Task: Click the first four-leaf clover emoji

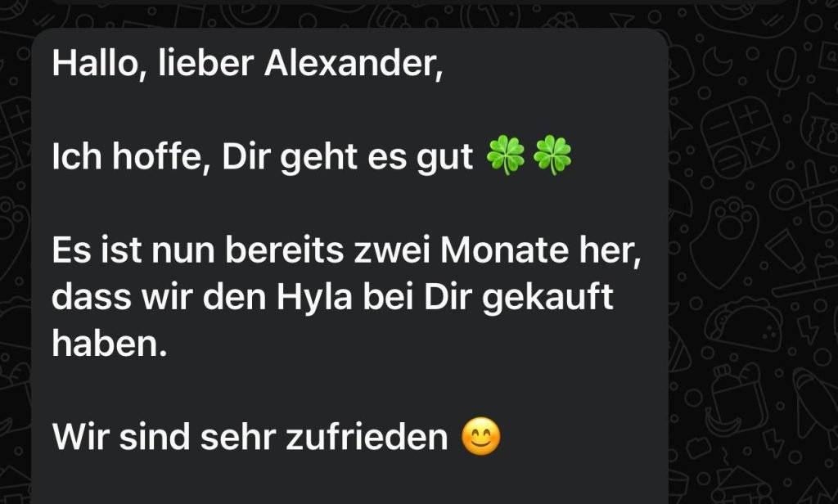Action: [x=506, y=155]
